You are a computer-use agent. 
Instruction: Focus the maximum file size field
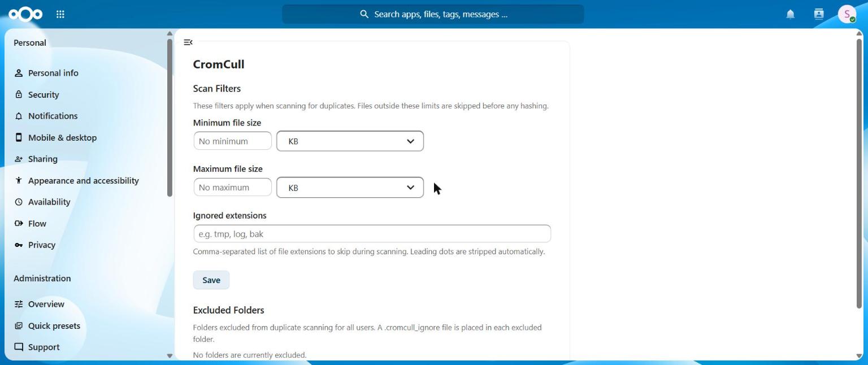(x=232, y=188)
